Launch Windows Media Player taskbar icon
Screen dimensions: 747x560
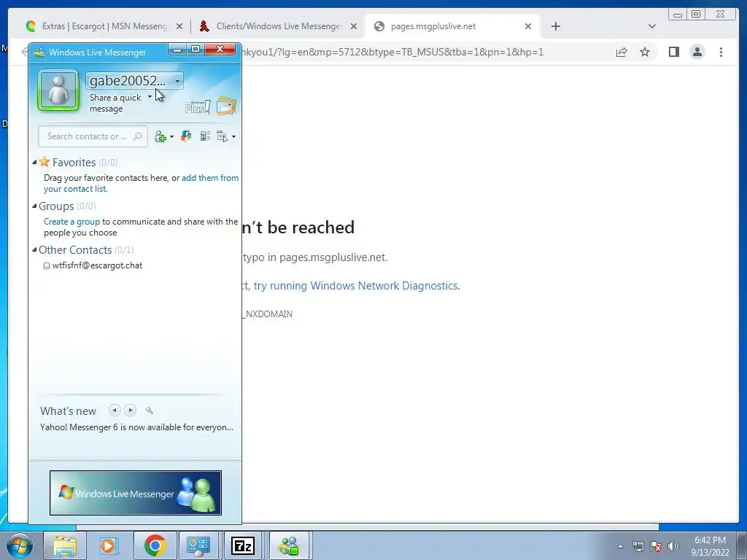tap(109, 545)
